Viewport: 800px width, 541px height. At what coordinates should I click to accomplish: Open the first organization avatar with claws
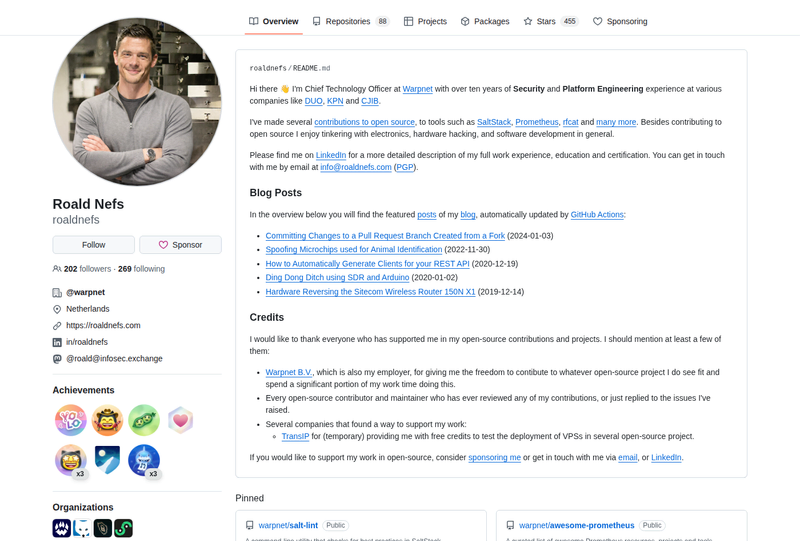[x=61, y=528]
